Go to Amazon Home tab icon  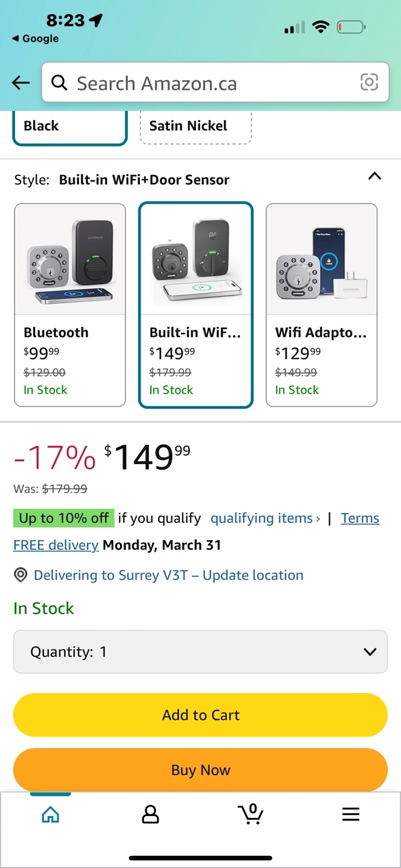coord(51,815)
